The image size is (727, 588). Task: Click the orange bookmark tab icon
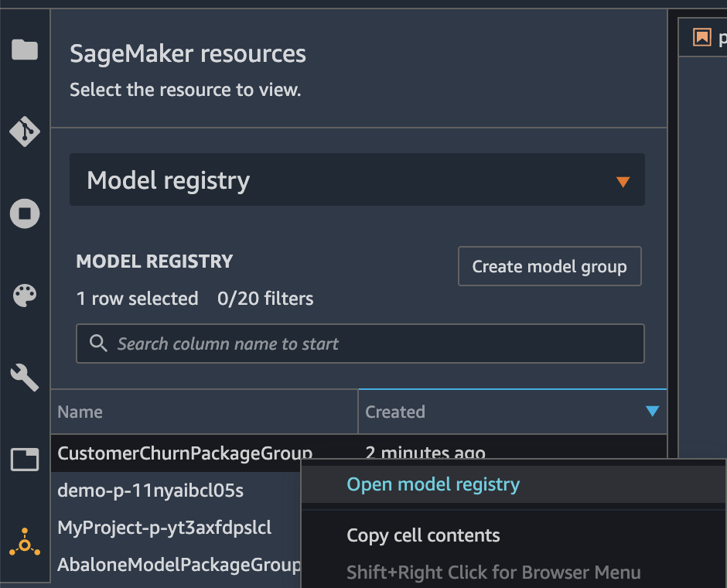[702, 37]
